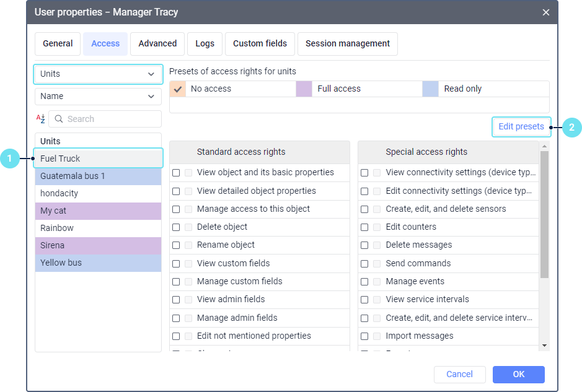The width and height of the screenshot is (582, 392).
Task: Click the magnifier icon in search box
Action: pos(59,119)
